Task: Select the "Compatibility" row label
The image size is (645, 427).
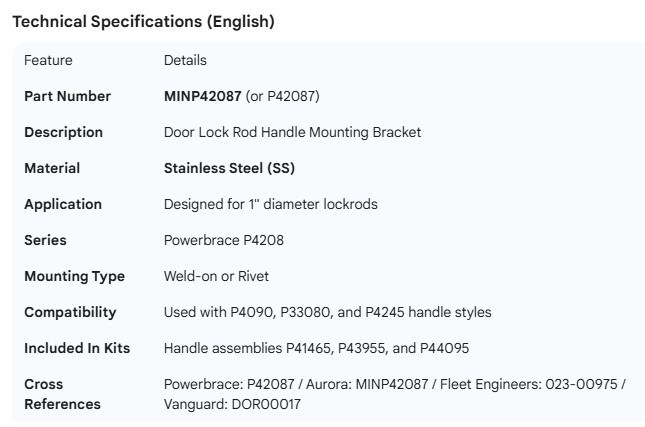Action: tap(70, 312)
